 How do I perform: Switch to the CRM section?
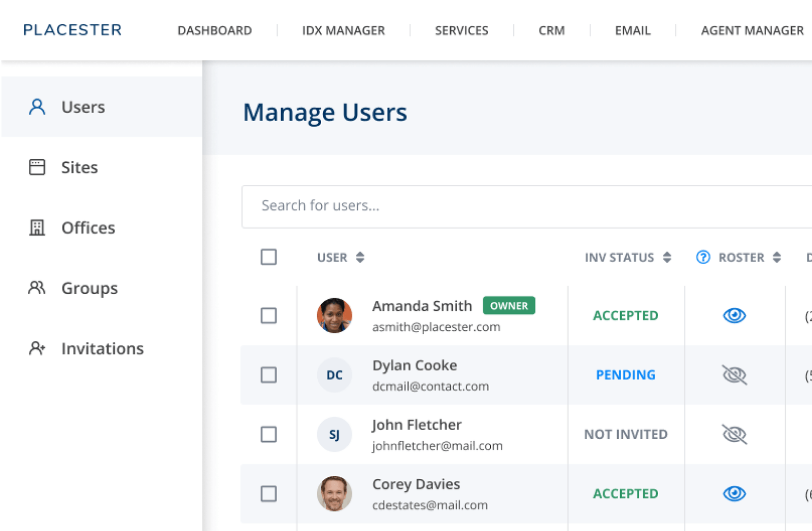(551, 30)
